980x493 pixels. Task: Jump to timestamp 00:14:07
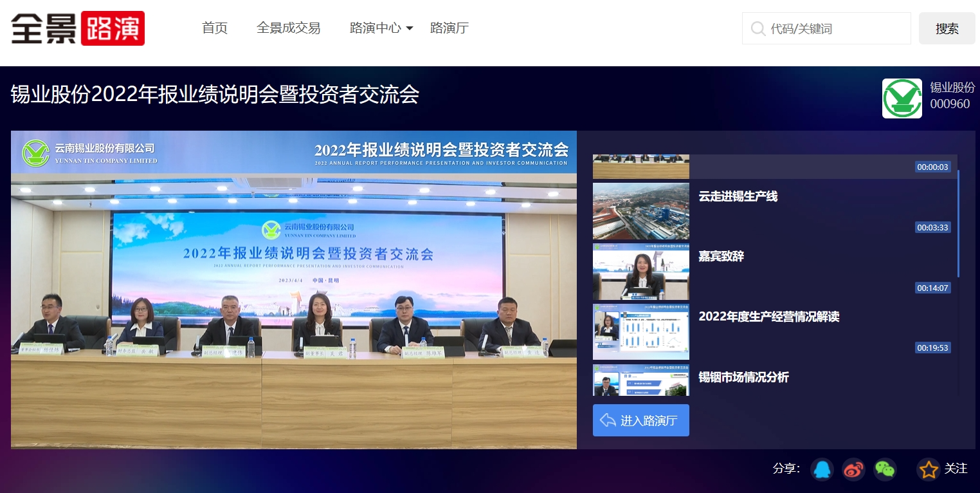[933, 288]
